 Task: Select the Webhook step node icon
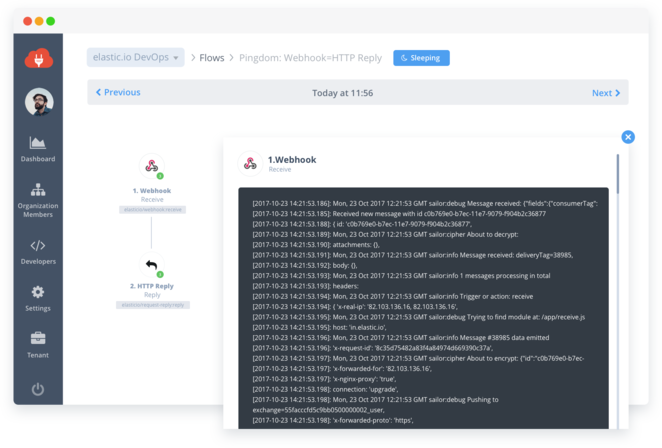pos(152,166)
